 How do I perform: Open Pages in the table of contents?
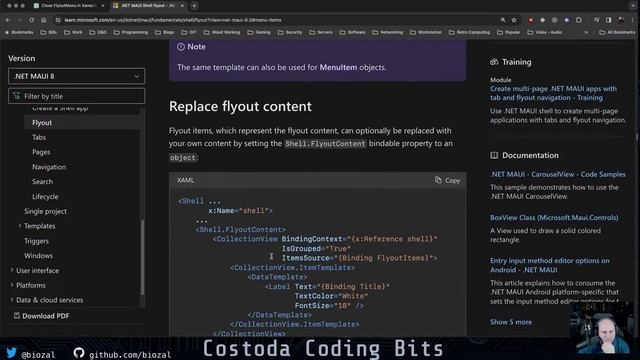pos(41,152)
